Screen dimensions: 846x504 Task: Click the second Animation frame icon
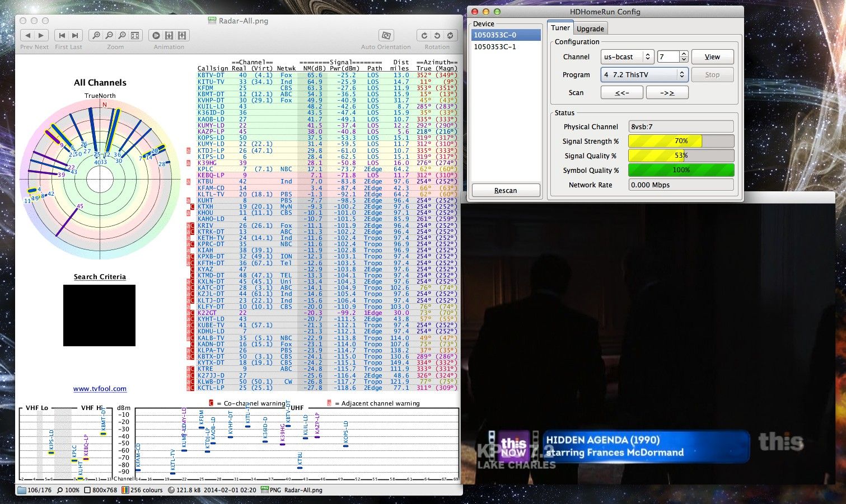(x=169, y=35)
